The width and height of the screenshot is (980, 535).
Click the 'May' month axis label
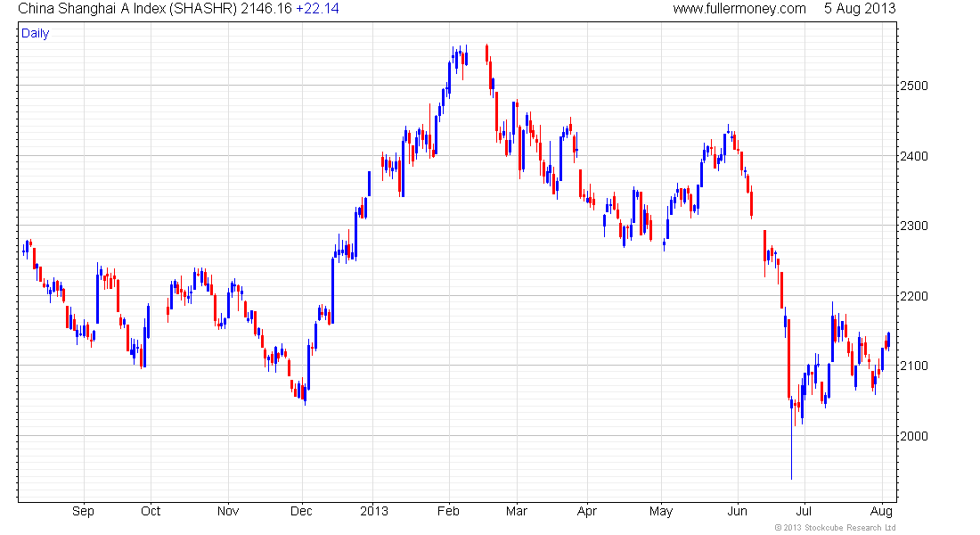pyautogui.click(x=661, y=512)
